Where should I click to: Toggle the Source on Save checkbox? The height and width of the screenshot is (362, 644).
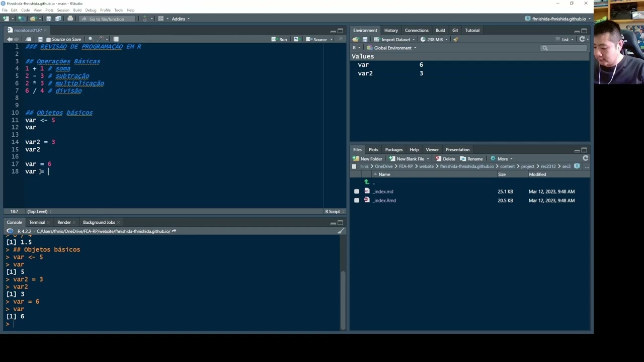[48, 39]
